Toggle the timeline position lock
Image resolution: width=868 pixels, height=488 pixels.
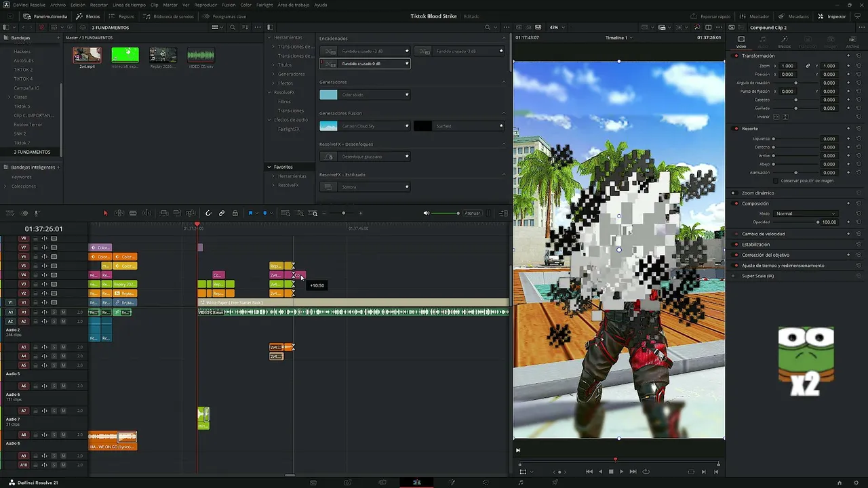235,213
